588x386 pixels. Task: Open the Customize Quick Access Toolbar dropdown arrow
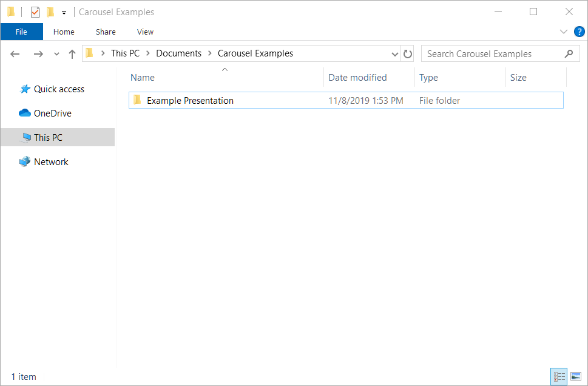click(x=64, y=12)
